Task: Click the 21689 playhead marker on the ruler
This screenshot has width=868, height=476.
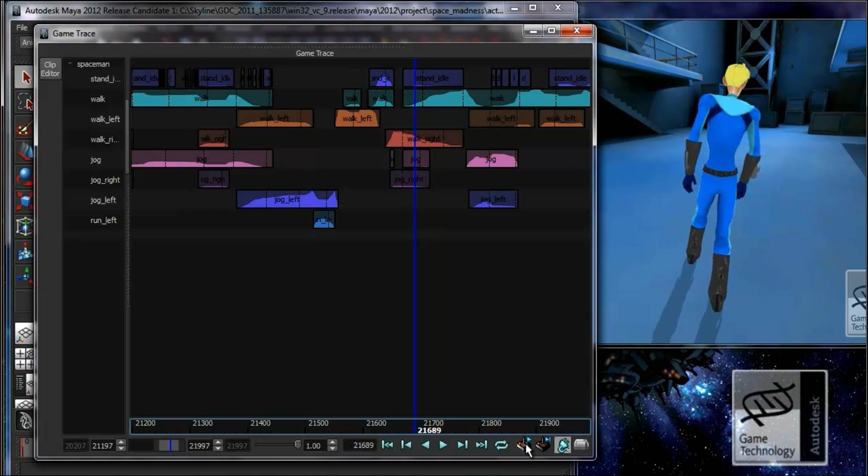Action: [x=429, y=430]
